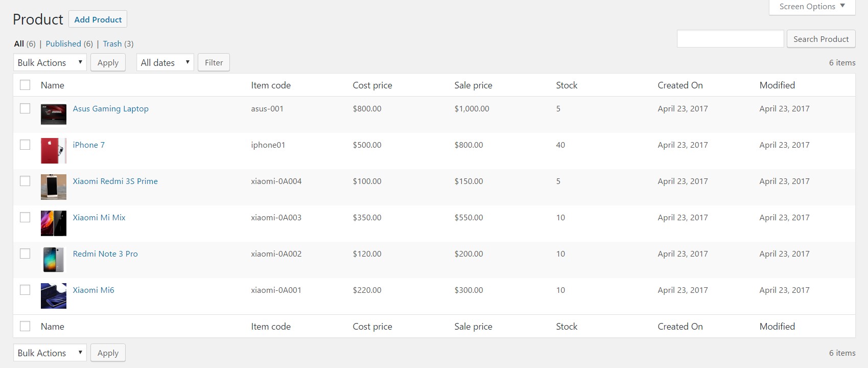Open the bottom Bulk Actions dropdown
Image resolution: width=868 pixels, height=368 pixels.
pyautogui.click(x=50, y=353)
